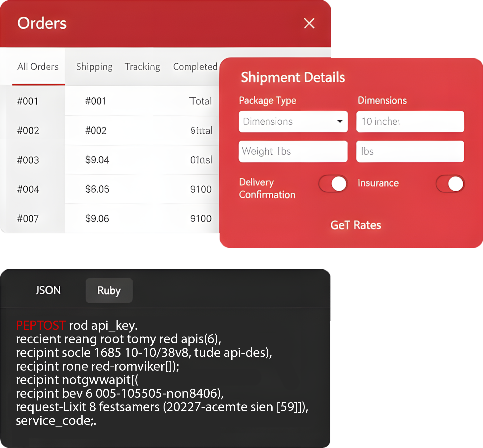This screenshot has width=483, height=448.
Task: Open the Shipping tab
Action: pyautogui.click(x=94, y=67)
